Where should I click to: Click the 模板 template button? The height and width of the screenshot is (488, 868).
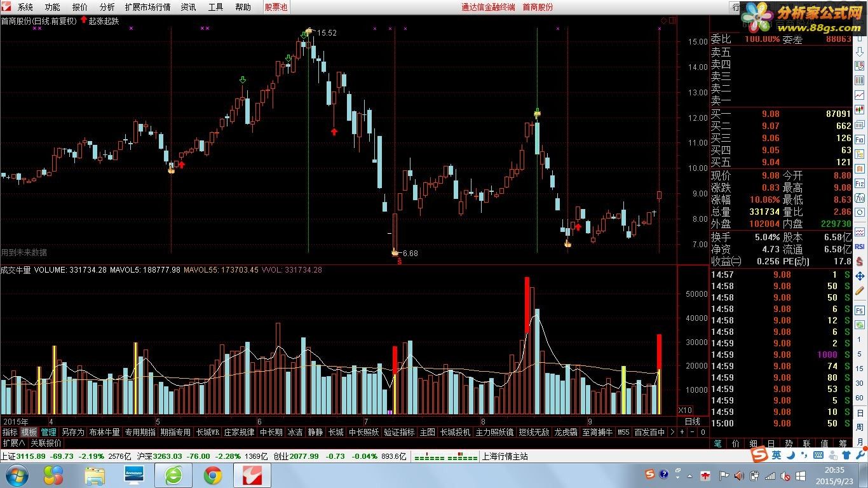(29, 432)
